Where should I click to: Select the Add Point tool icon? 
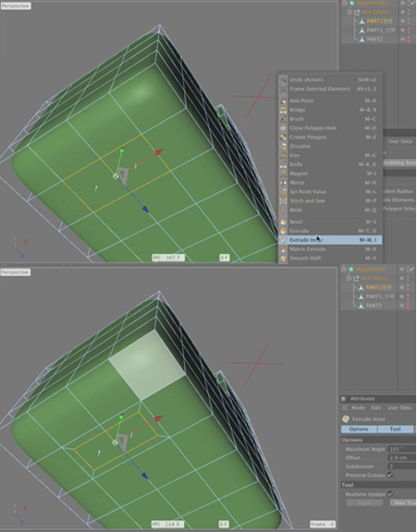click(x=283, y=101)
